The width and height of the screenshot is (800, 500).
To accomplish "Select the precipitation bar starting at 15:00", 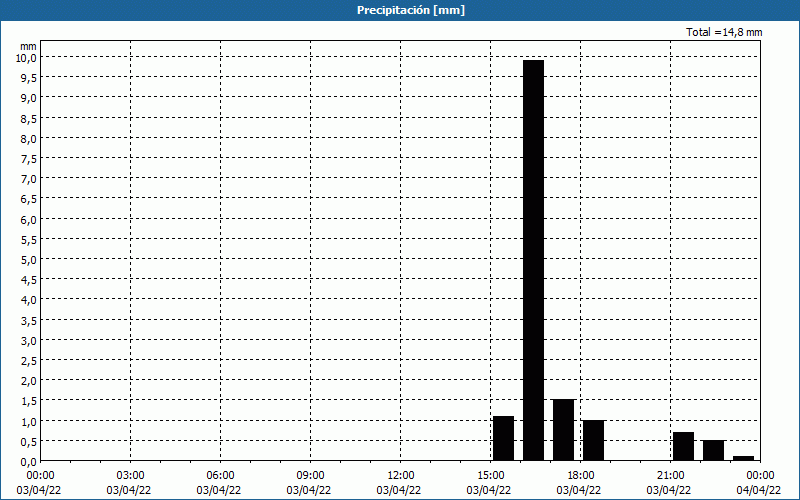I will pyautogui.click(x=503, y=438).
